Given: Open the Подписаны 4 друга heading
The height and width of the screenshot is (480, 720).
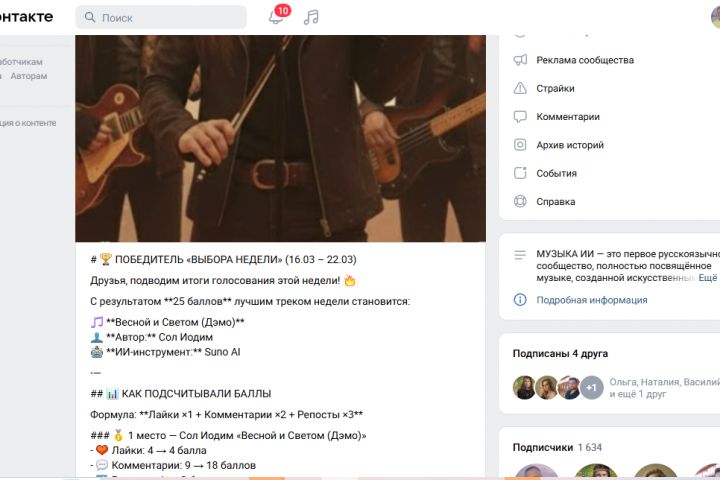Looking at the screenshot, I should point(560,354).
